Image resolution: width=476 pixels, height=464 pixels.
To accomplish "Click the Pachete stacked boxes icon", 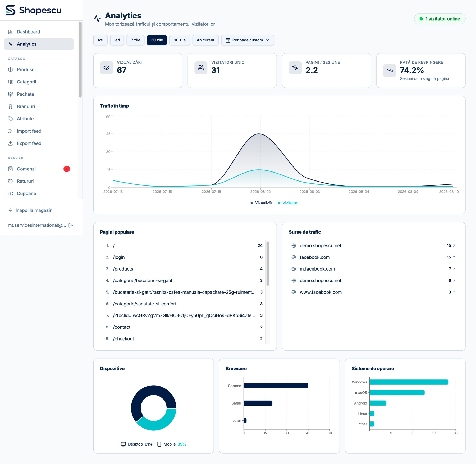I will pyautogui.click(x=10, y=94).
